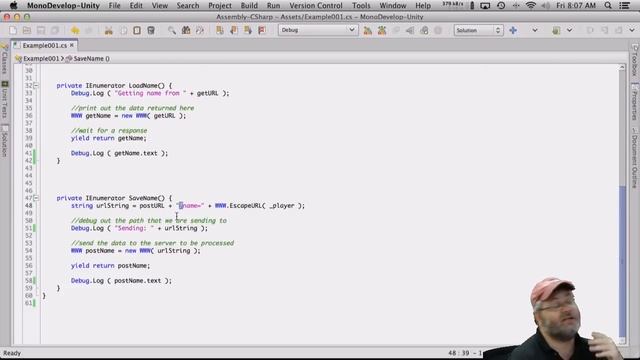Open the Window menu
Screen dimensions: 640x360
click(x=393, y=6)
